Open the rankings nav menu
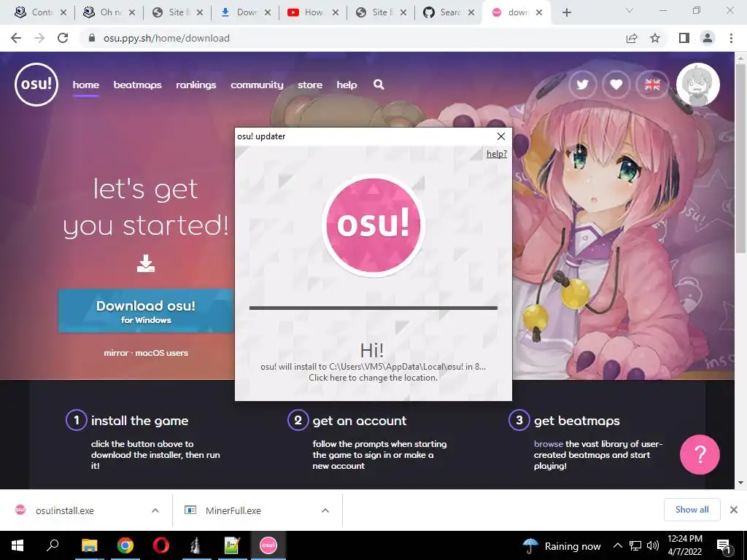The image size is (747, 560). click(196, 85)
